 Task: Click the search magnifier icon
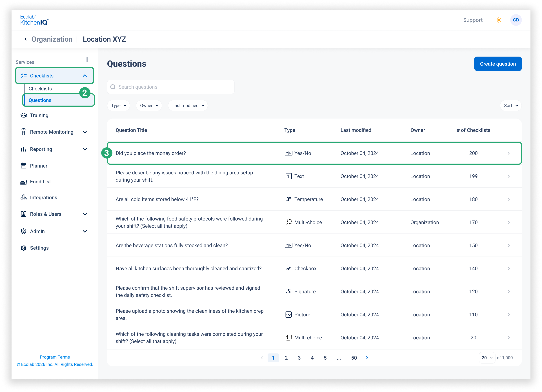tap(113, 87)
